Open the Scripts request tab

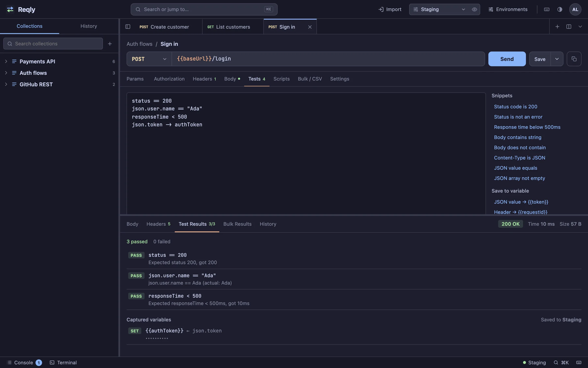(x=281, y=79)
